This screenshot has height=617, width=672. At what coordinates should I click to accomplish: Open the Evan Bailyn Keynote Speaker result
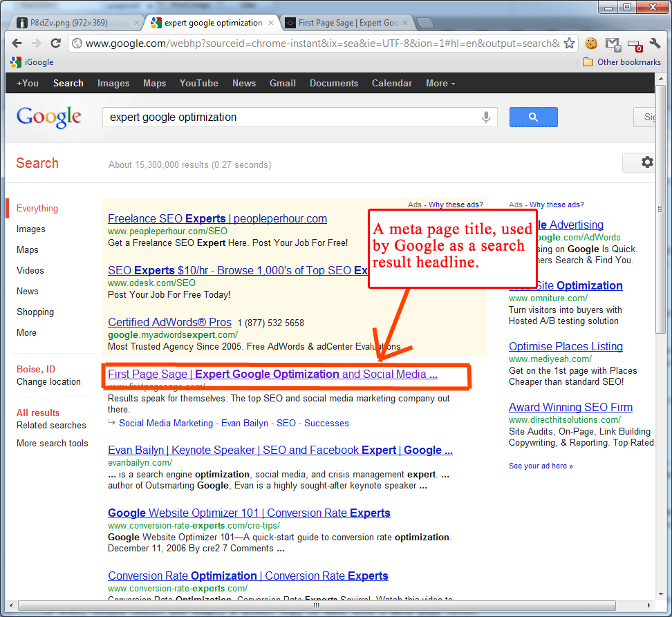click(x=280, y=450)
